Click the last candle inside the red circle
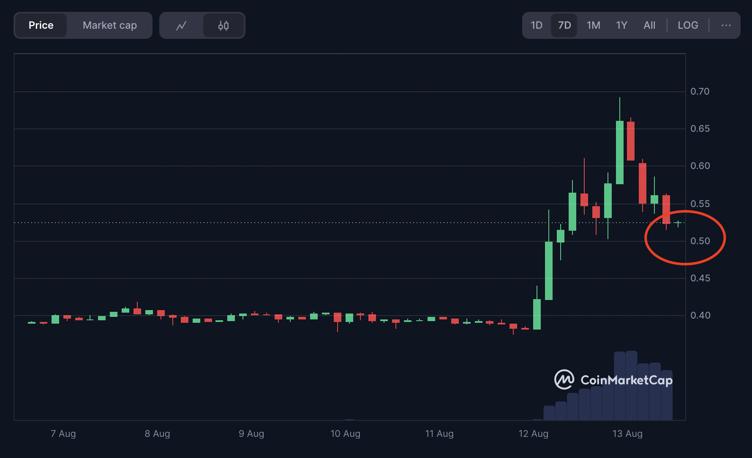Screen dimensions: 752x458 pyautogui.click(x=678, y=223)
